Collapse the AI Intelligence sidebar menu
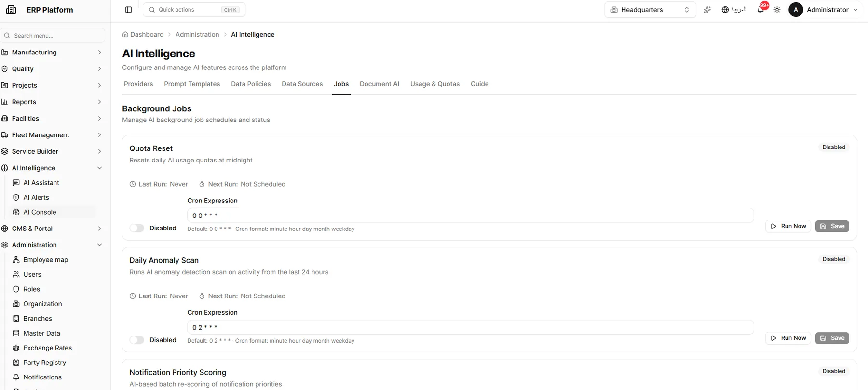Viewport: 868px width, 390px height. [52, 168]
